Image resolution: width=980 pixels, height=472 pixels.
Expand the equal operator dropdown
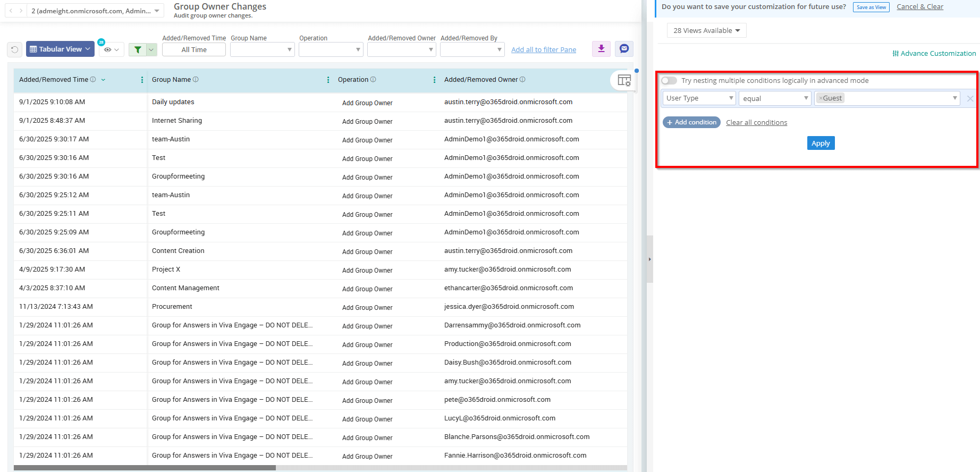pos(774,98)
